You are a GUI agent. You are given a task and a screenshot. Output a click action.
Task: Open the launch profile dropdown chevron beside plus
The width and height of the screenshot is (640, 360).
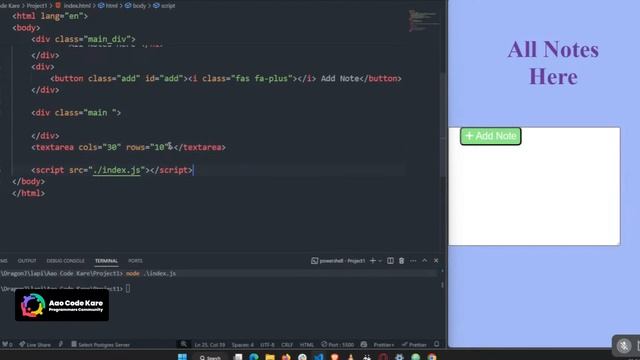380,261
